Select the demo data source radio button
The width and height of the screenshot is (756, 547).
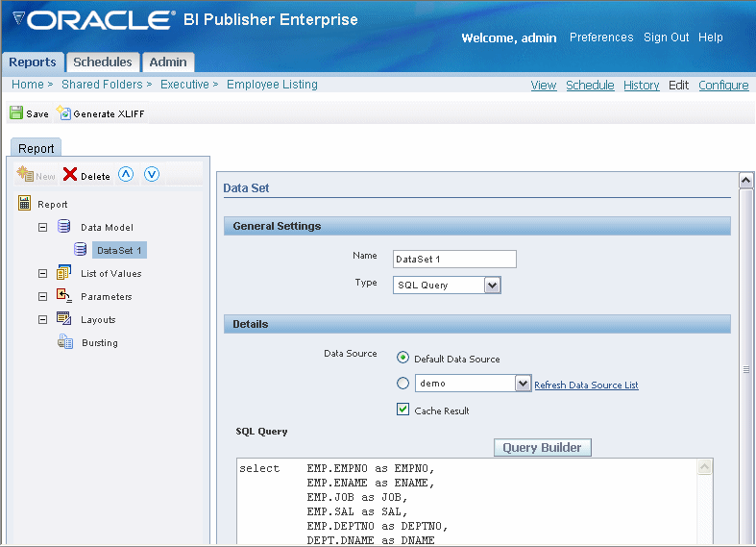402,384
